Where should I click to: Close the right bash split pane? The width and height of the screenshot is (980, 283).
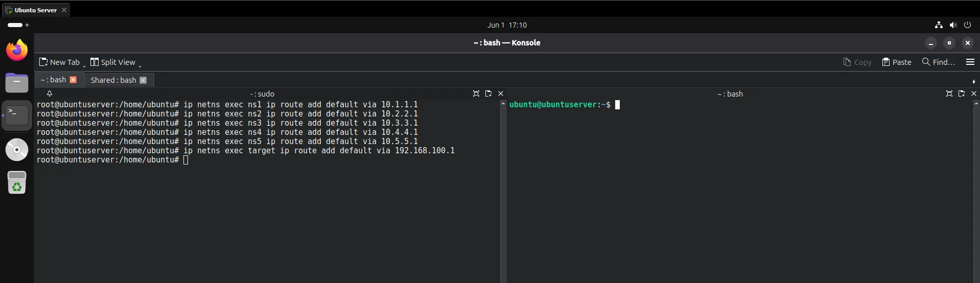tap(974, 93)
